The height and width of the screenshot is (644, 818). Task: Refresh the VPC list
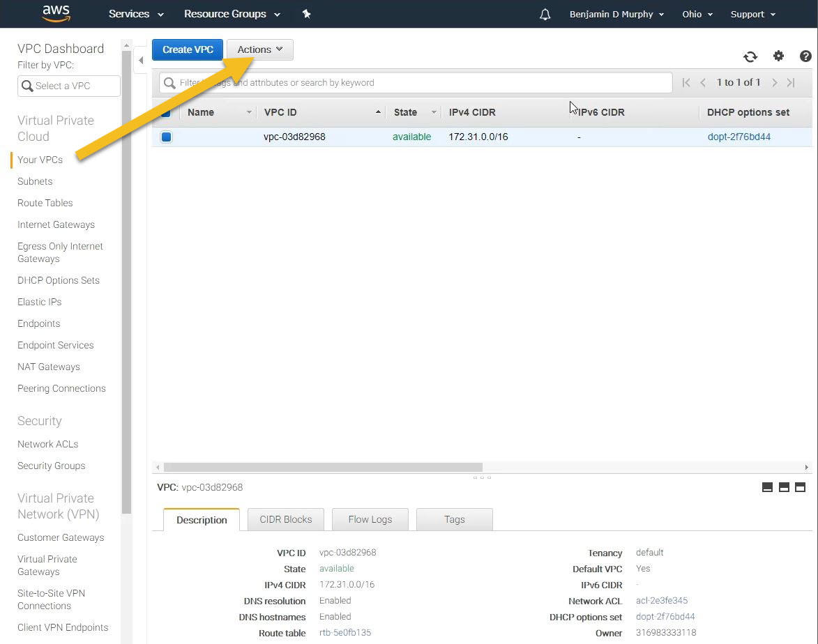click(x=750, y=56)
